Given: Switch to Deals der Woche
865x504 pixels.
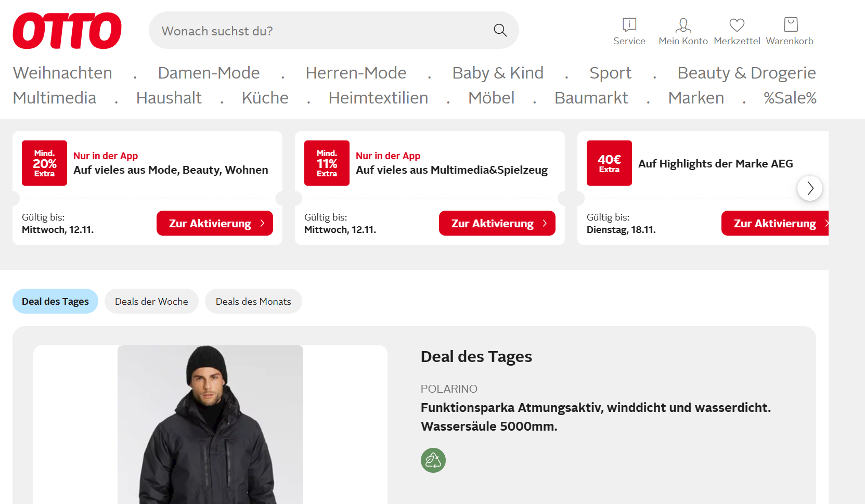Looking at the screenshot, I should tap(151, 302).
